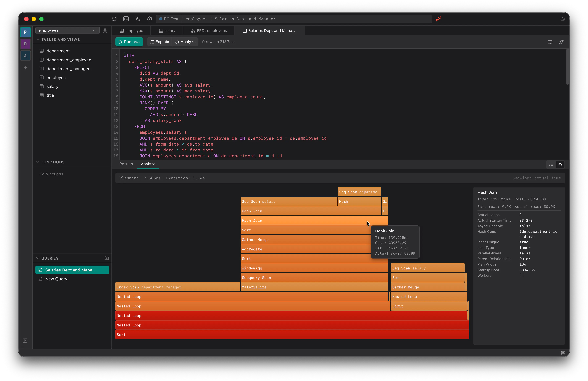
Task: Switch to flame graph view icon
Action: tap(560, 164)
